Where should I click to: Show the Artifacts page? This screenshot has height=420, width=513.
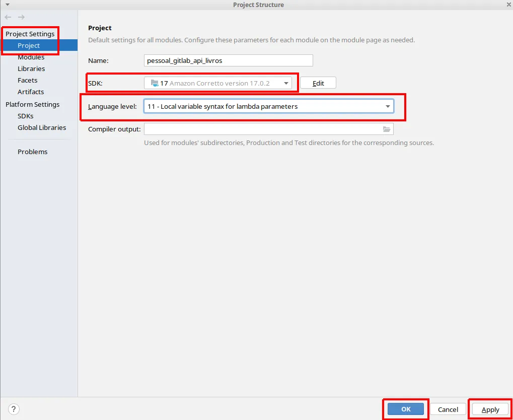click(31, 92)
